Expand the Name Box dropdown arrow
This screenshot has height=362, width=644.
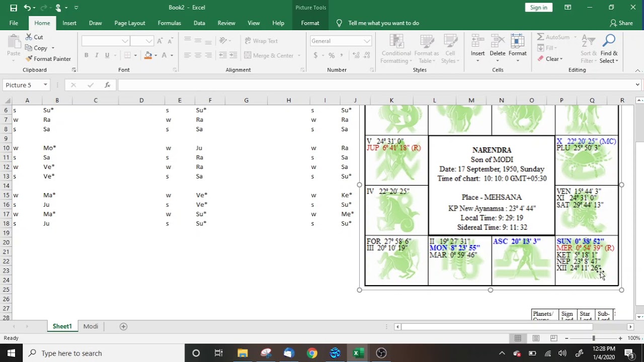[45, 85]
